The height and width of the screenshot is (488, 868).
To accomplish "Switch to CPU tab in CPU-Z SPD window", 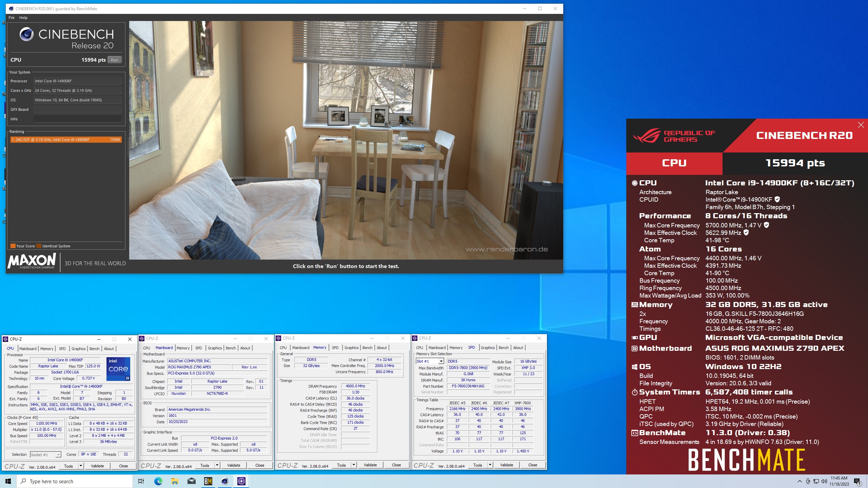I will click(419, 347).
